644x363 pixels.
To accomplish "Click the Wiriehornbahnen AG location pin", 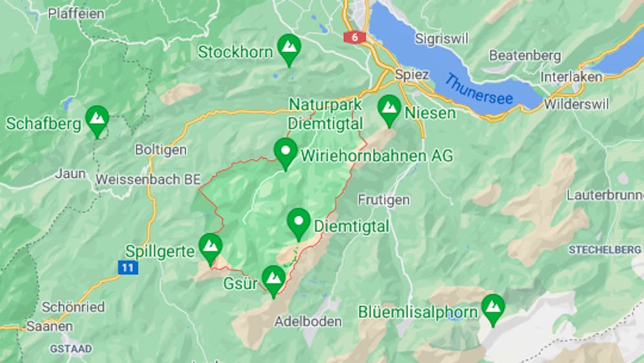I will pyautogui.click(x=286, y=154).
